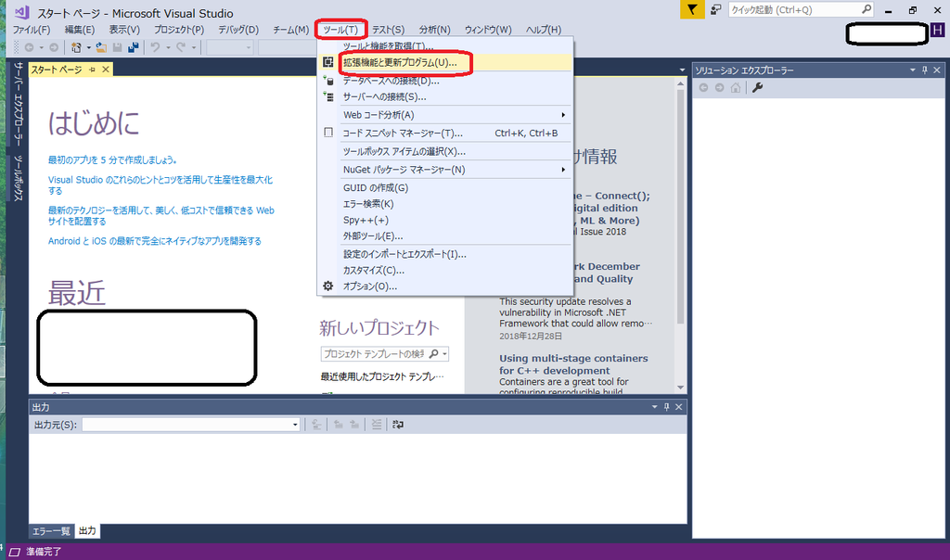Select カスタマイズ(C) menu item
950x560 pixels.
tap(444, 271)
